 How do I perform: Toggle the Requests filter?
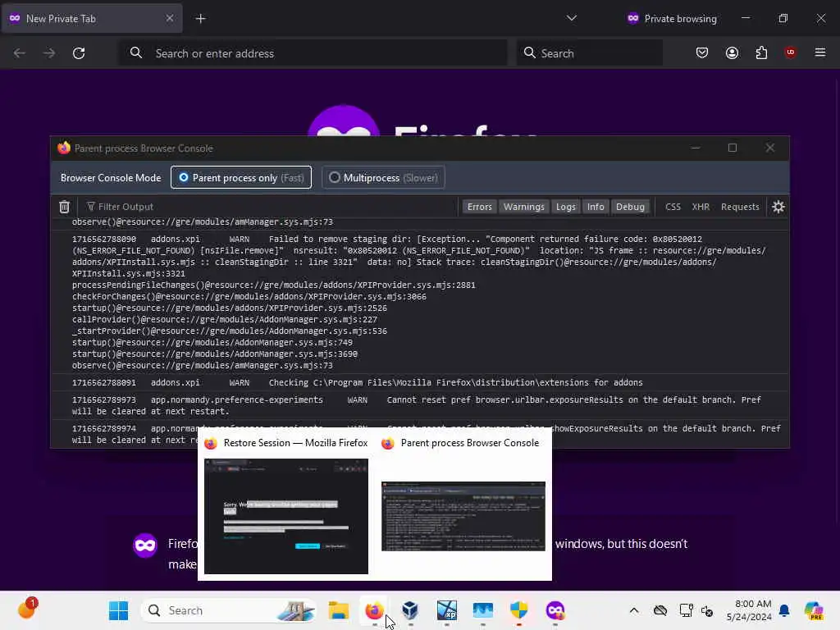point(740,207)
